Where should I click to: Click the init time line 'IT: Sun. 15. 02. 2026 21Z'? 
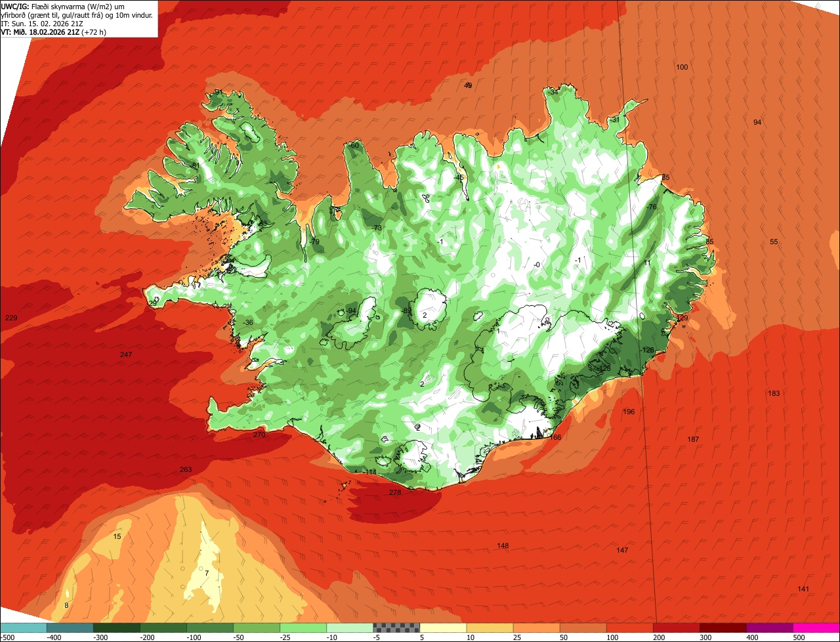pos(42,23)
